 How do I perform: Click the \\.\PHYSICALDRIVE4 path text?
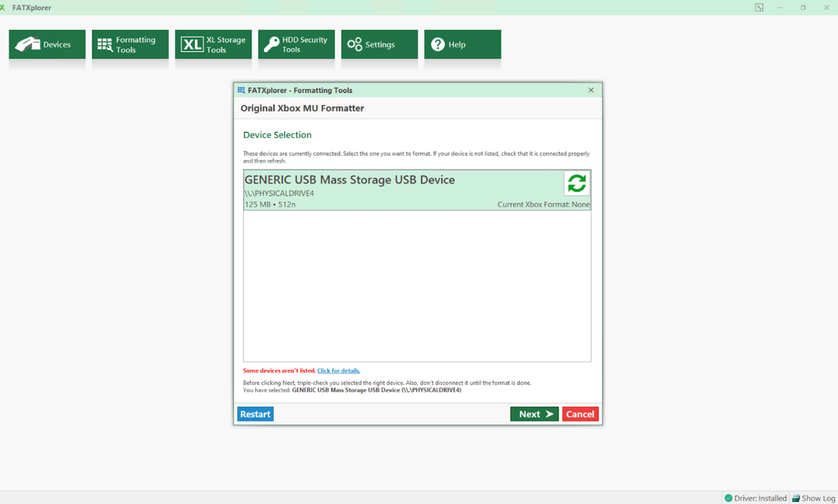pos(279,193)
